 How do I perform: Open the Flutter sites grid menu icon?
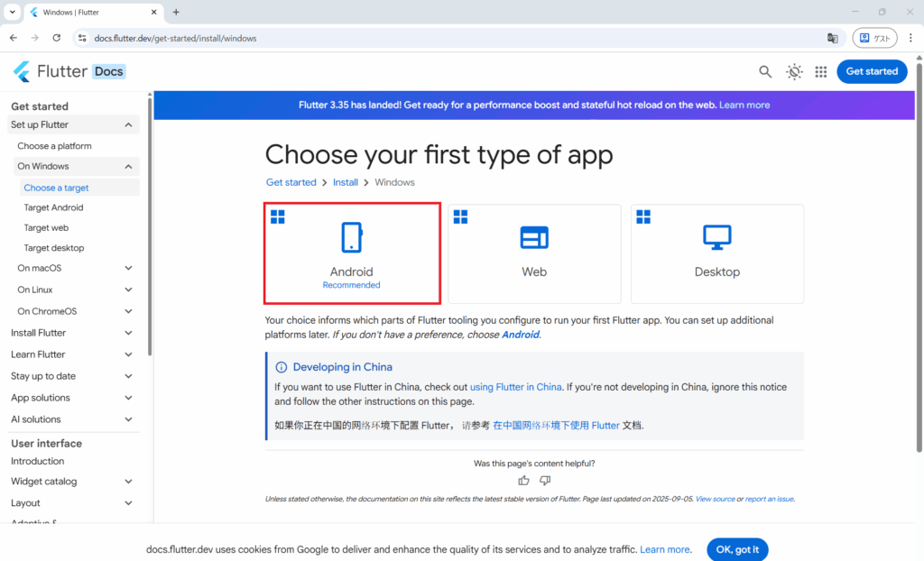tap(821, 72)
